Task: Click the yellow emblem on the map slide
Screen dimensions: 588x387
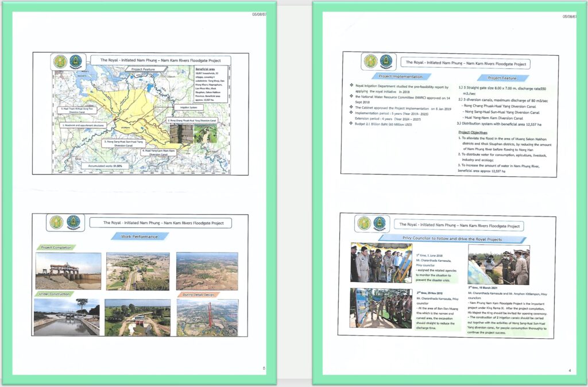Action: pyautogui.click(x=59, y=61)
